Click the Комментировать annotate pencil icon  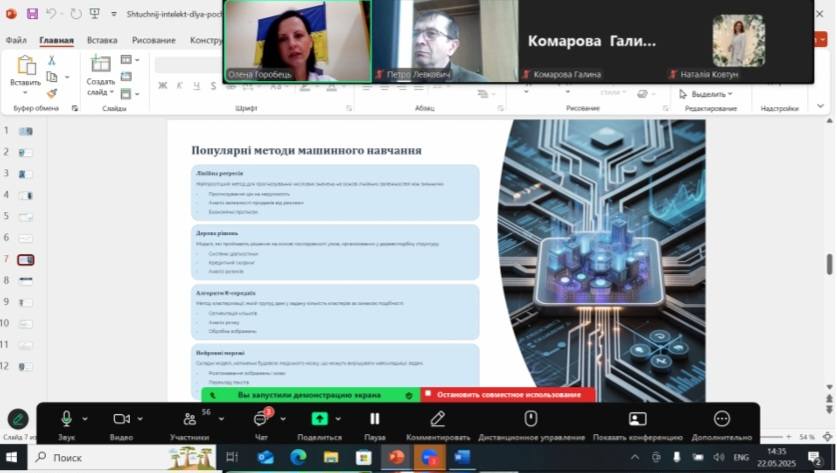(x=437, y=419)
